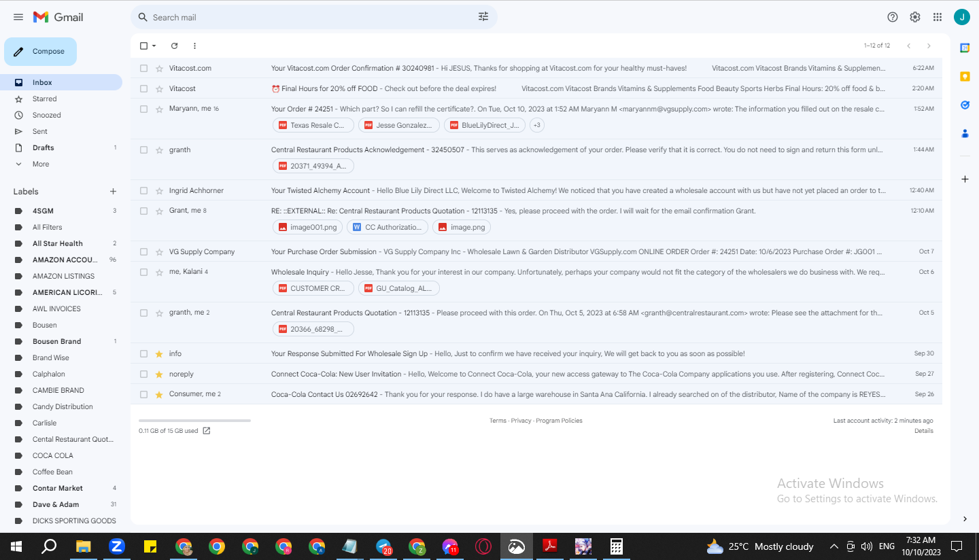This screenshot has width=979, height=560.
Task: Open the image001.png attachment chip
Action: (307, 227)
